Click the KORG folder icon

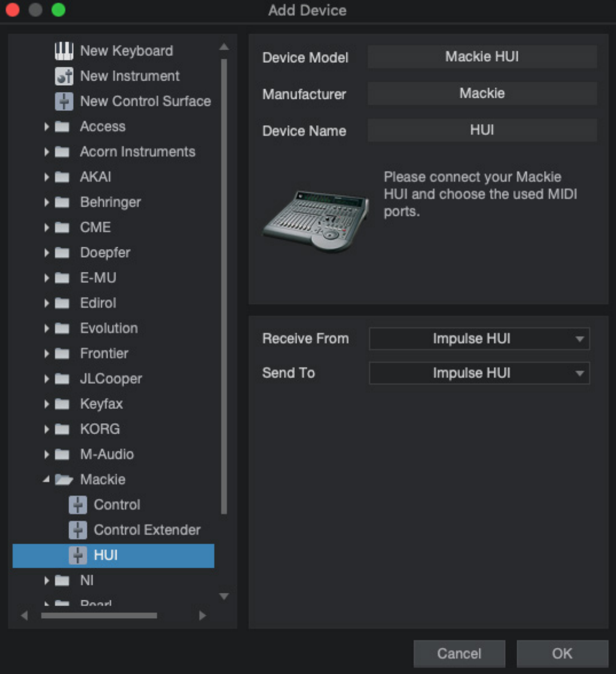coord(62,430)
